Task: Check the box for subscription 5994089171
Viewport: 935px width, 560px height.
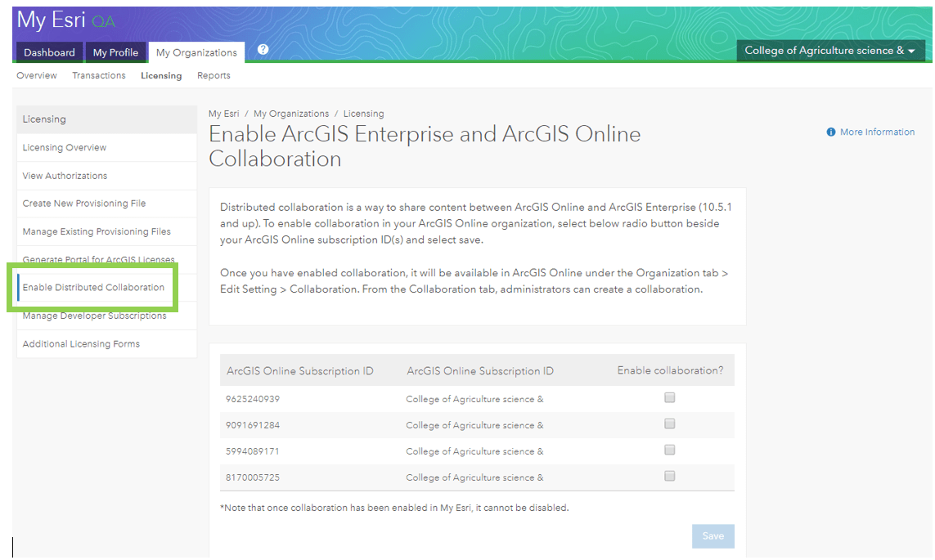Action: click(670, 450)
